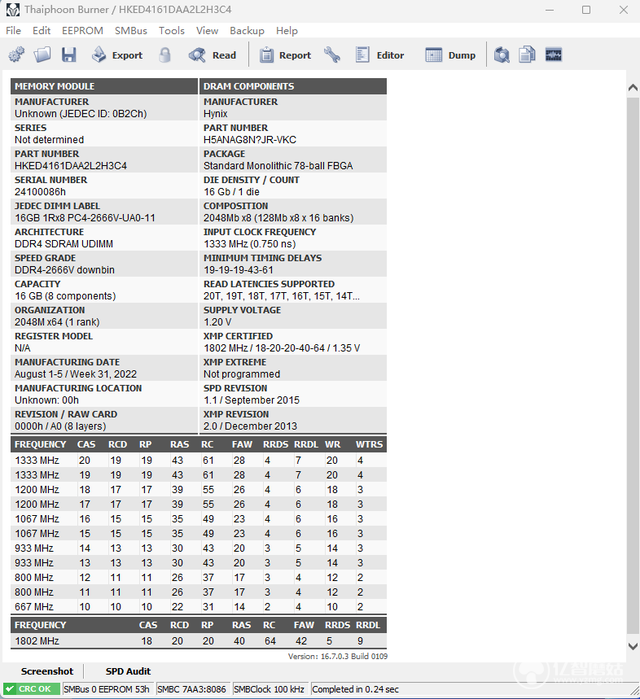Click the MEMORY MODULE section header

pyautogui.click(x=104, y=86)
